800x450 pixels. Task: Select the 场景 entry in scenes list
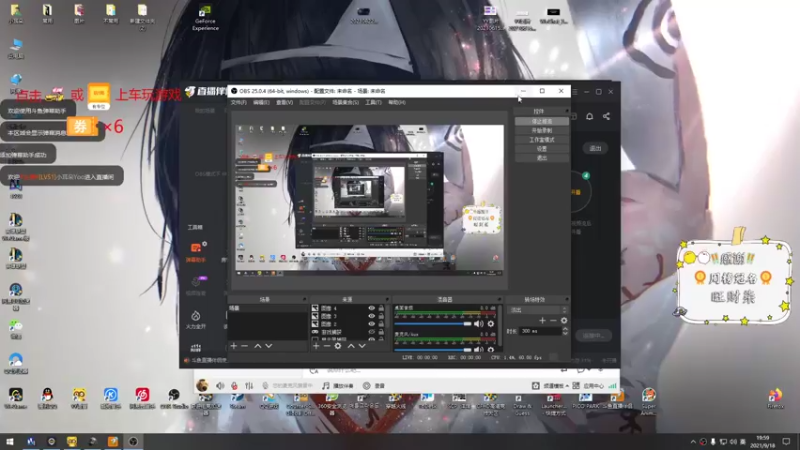[267, 308]
